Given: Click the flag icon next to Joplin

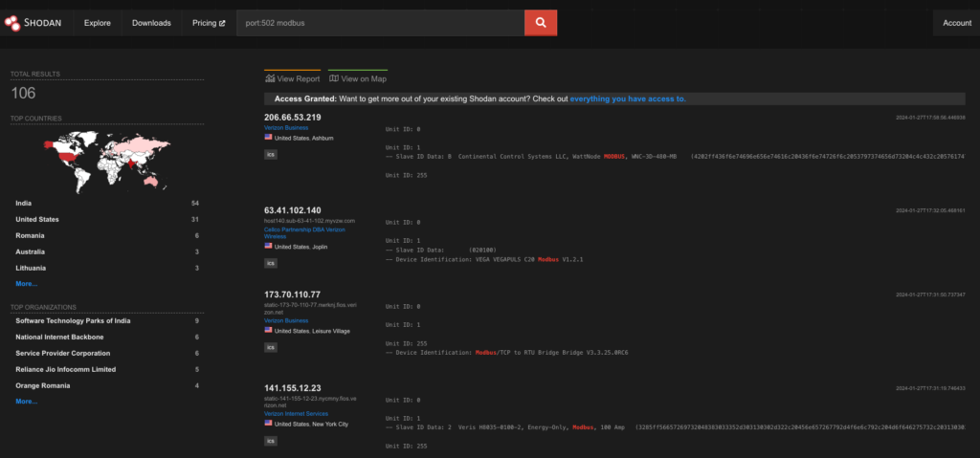Looking at the screenshot, I should (268, 246).
